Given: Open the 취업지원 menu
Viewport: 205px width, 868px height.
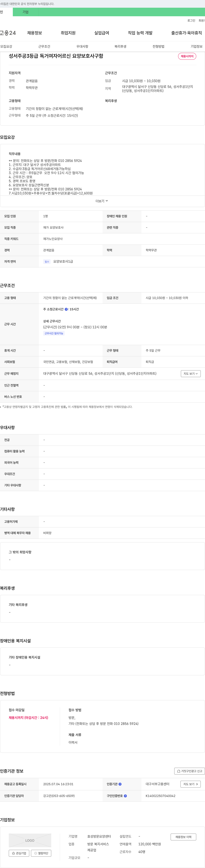Looking at the screenshot, I should 68,33.
